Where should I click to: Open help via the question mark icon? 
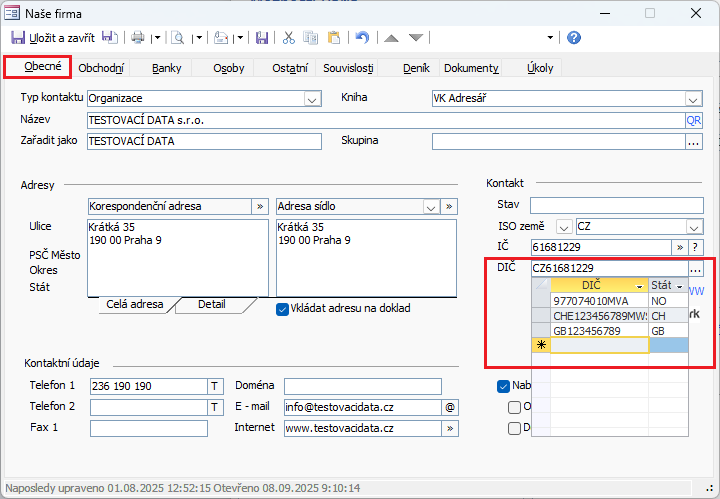[x=574, y=38]
